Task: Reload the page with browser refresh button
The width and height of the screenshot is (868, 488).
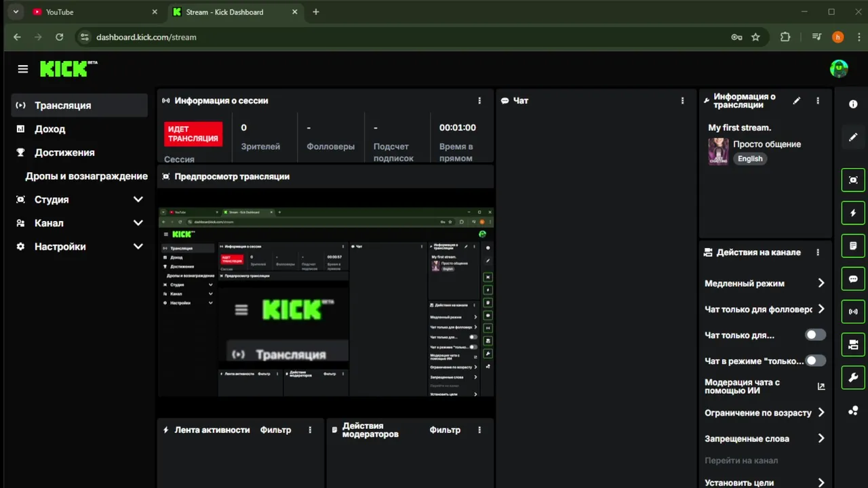Action: click(59, 37)
